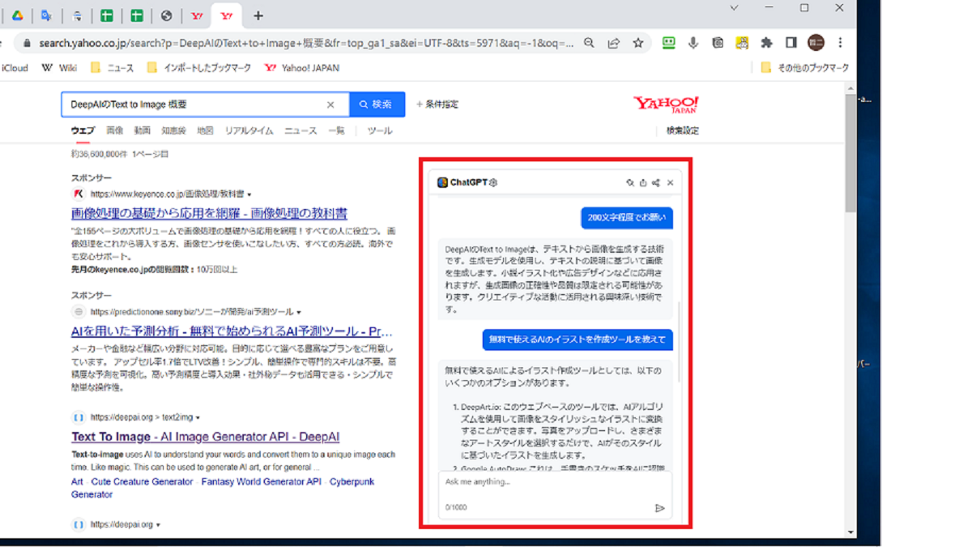The width and height of the screenshot is (980, 551).
Task: Click the ChatGPT panel logo icon
Action: click(x=442, y=183)
